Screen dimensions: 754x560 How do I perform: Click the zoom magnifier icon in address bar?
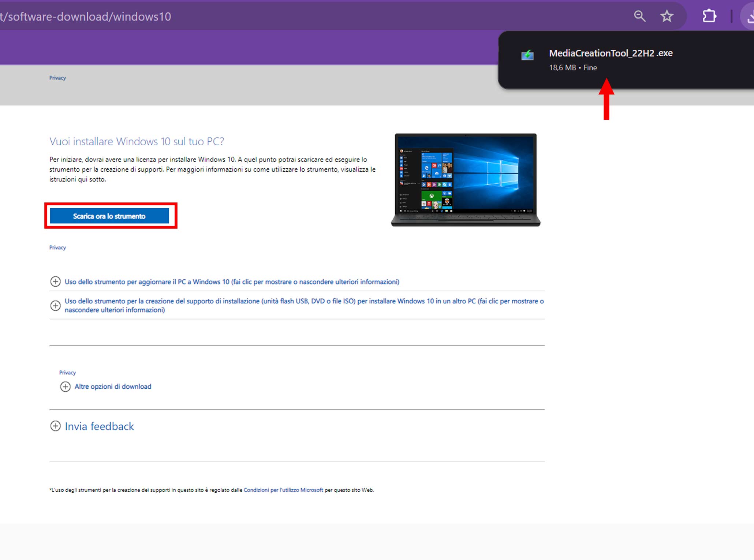click(x=640, y=16)
